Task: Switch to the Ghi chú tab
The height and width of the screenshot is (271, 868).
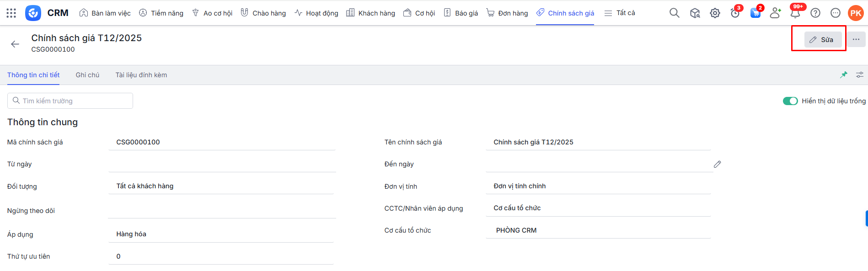Action: pyautogui.click(x=87, y=75)
